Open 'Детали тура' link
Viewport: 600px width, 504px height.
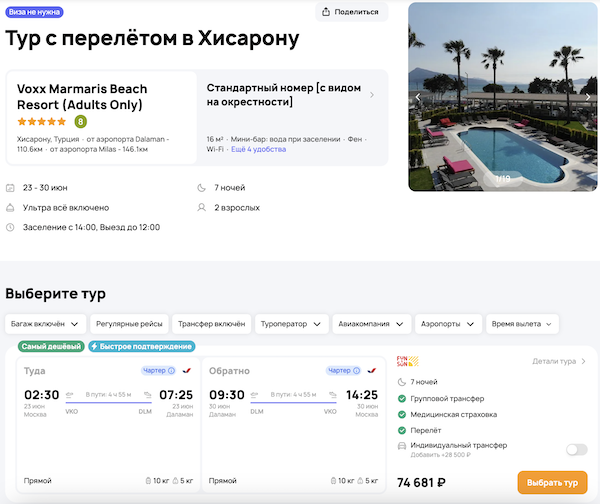(558, 361)
